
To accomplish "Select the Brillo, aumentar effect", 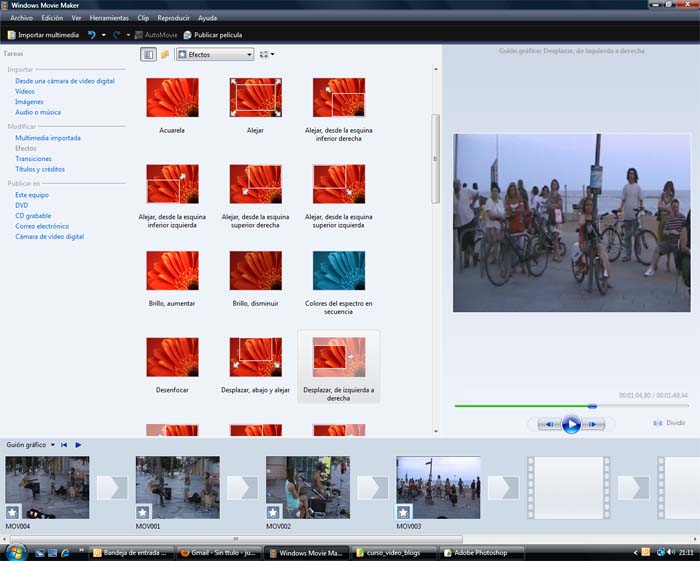I will [x=172, y=270].
